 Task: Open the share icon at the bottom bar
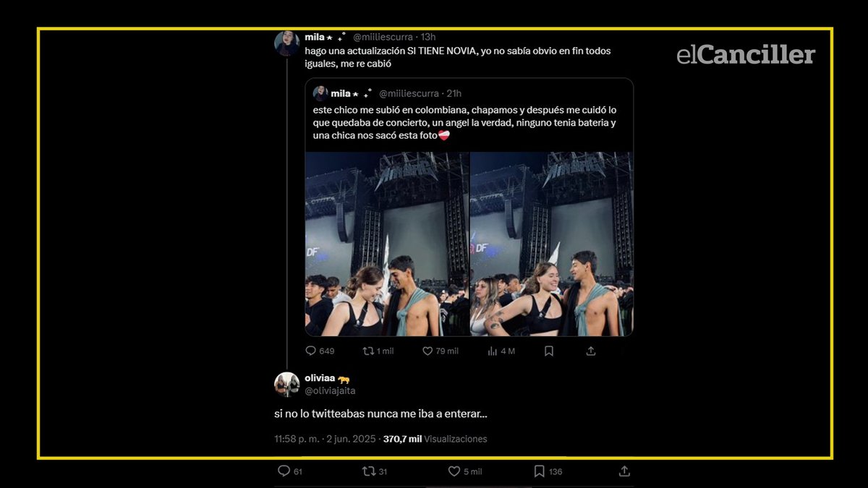point(624,471)
